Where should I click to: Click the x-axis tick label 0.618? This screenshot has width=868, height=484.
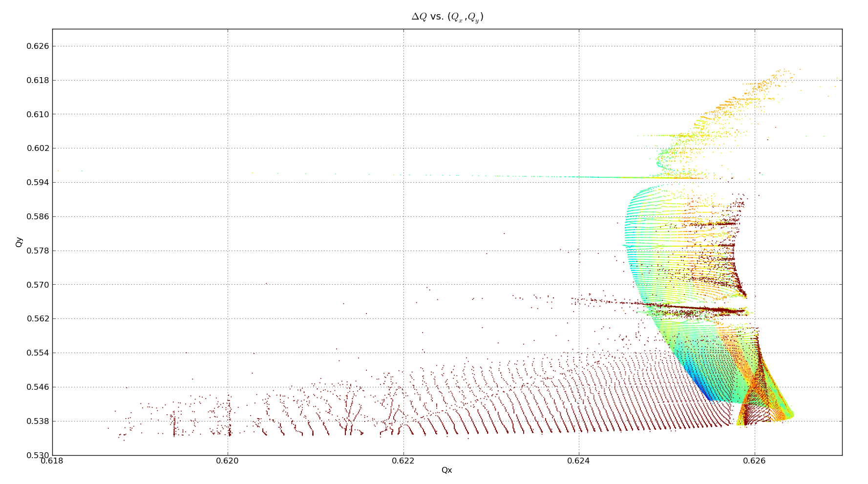[52, 461]
